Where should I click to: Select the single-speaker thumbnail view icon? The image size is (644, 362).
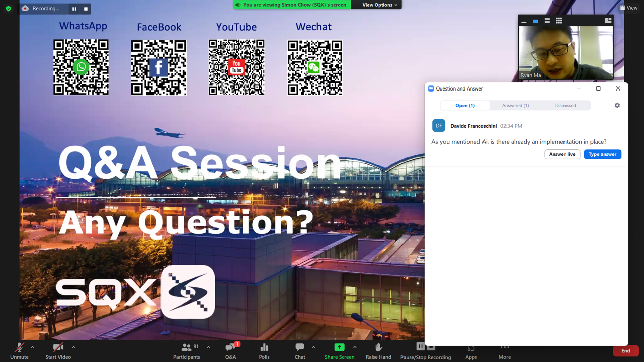(536, 21)
